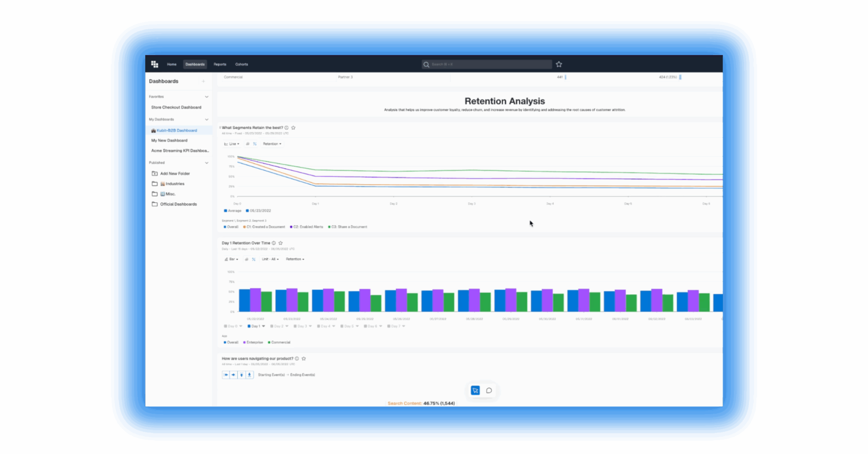868x454 pixels.
Task: Click the folder icon next to Misc.
Action: tap(155, 194)
